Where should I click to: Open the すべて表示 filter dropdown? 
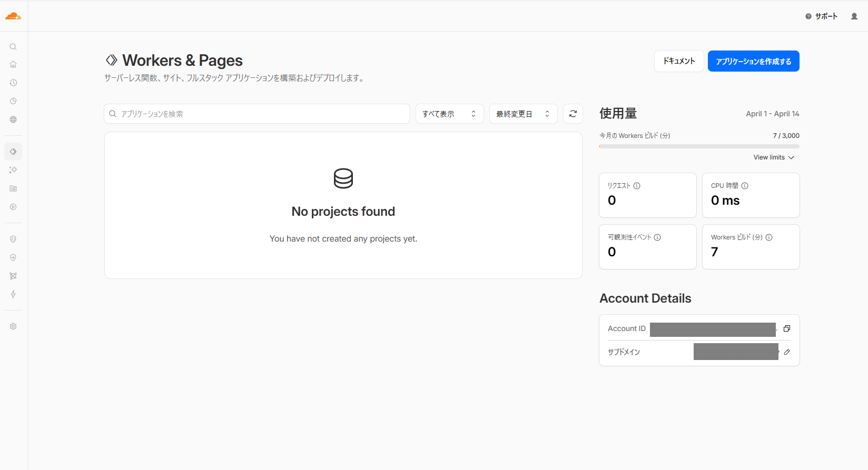pos(449,114)
